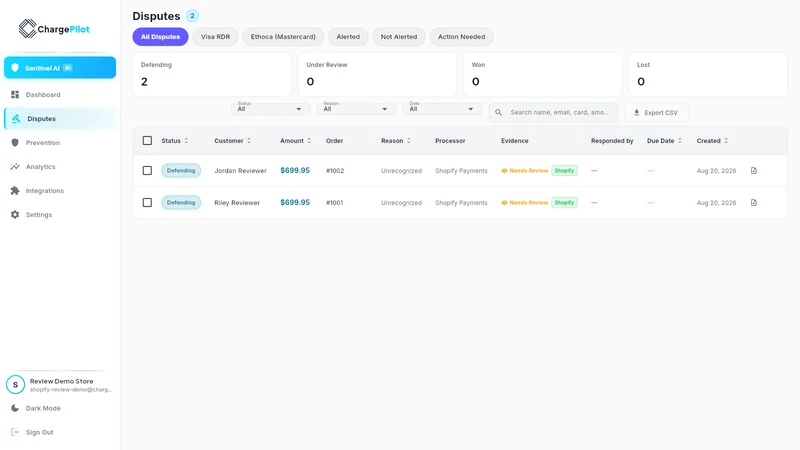Open Settings in the sidebar
The image size is (800, 450).
[x=60, y=214]
